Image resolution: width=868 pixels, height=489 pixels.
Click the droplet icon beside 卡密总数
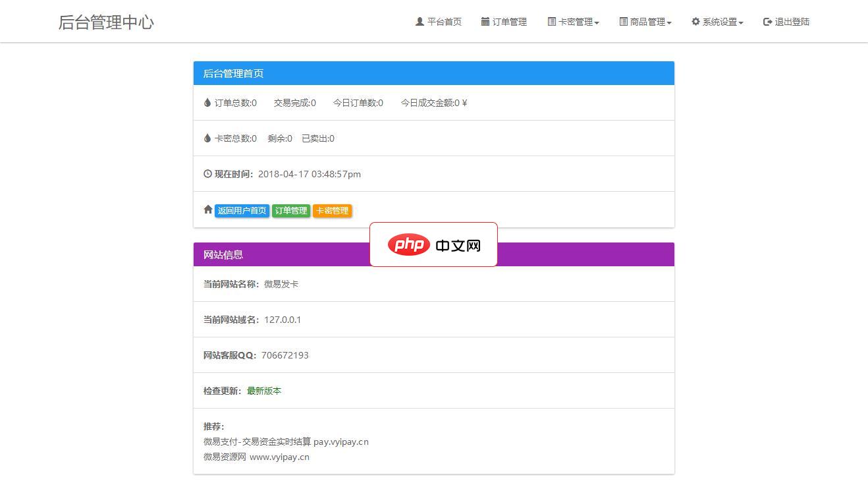click(207, 138)
